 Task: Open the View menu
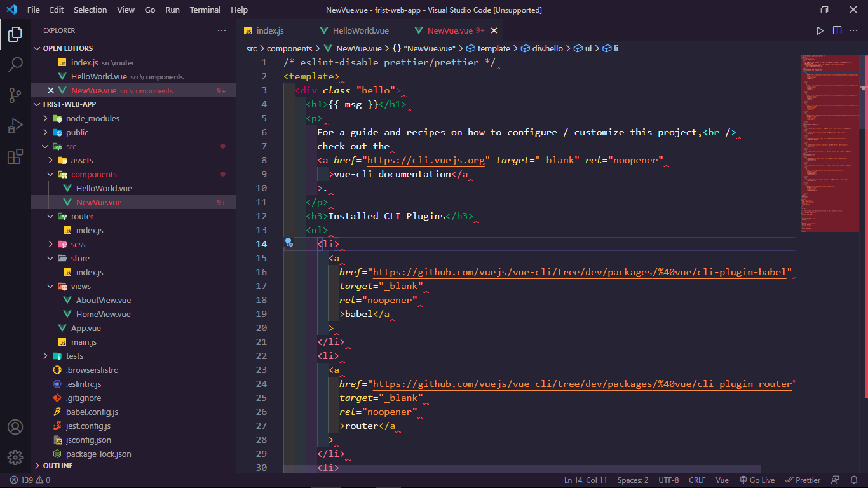coord(126,10)
